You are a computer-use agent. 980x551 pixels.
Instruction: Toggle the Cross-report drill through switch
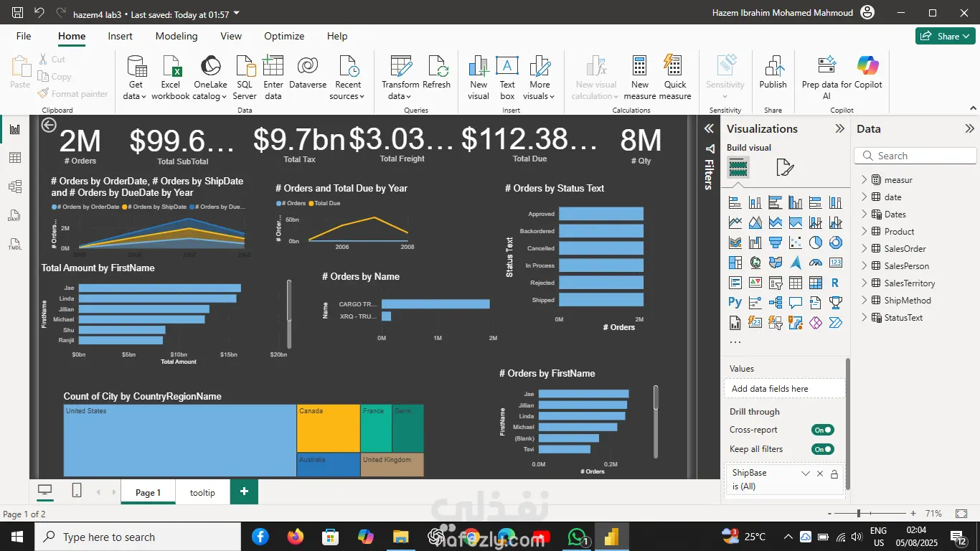click(822, 430)
